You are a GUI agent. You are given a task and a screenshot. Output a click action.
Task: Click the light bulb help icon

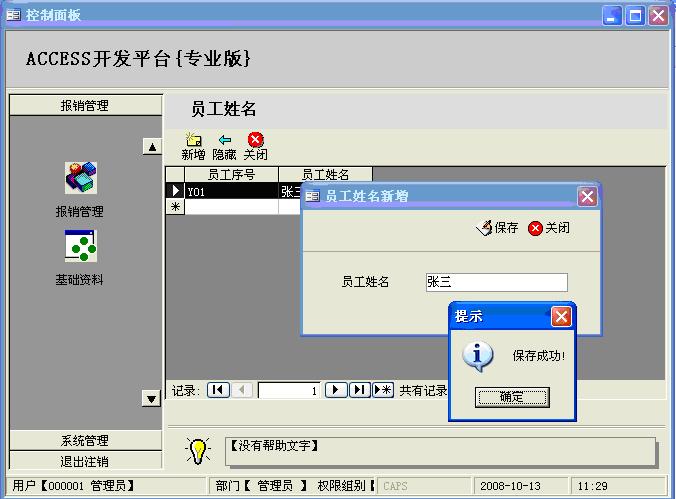tap(198, 451)
